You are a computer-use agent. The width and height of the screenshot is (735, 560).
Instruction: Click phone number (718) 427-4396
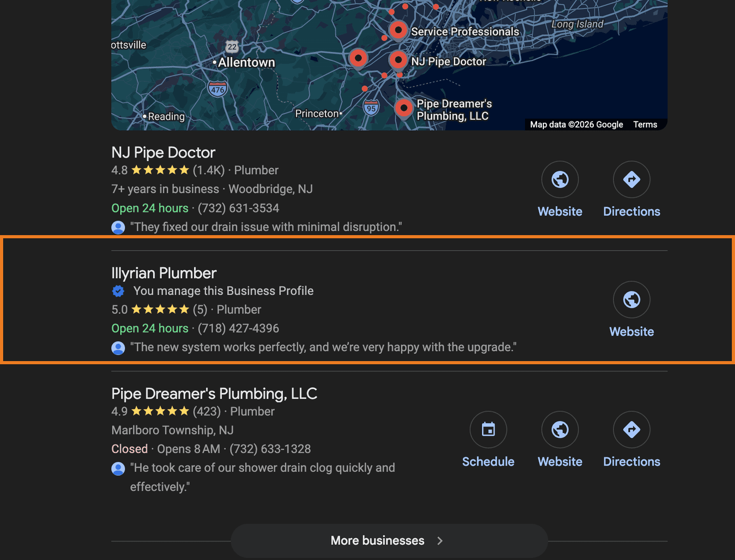point(238,329)
